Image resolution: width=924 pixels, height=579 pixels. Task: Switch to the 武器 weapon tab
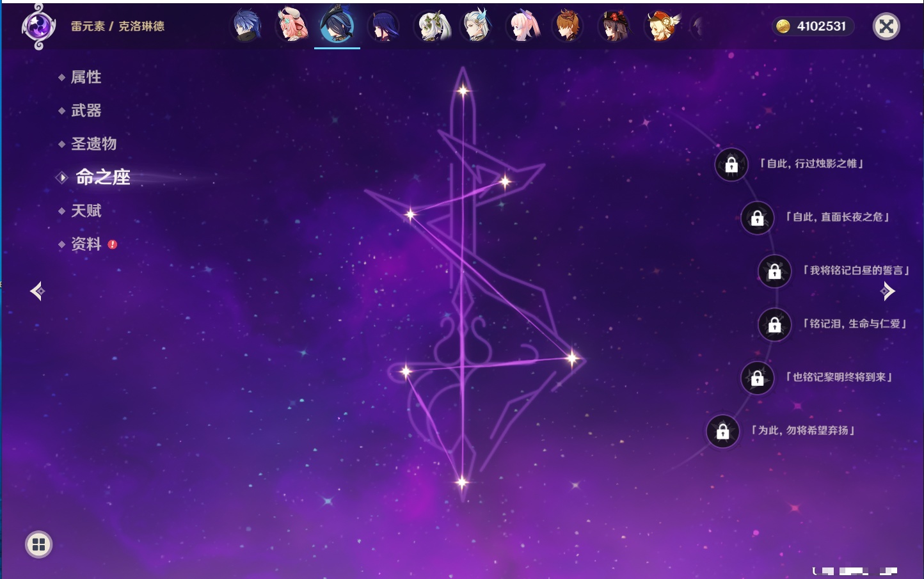tap(86, 111)
